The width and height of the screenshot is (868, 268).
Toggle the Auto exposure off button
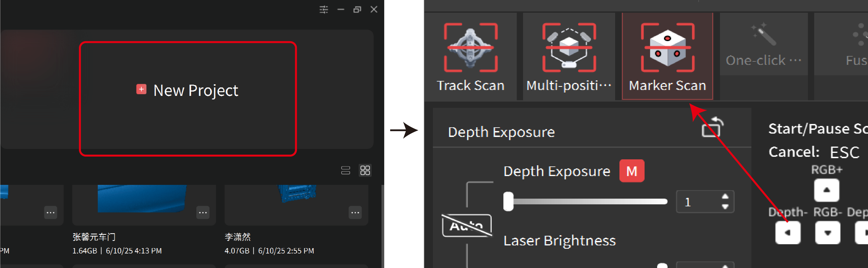467,226
